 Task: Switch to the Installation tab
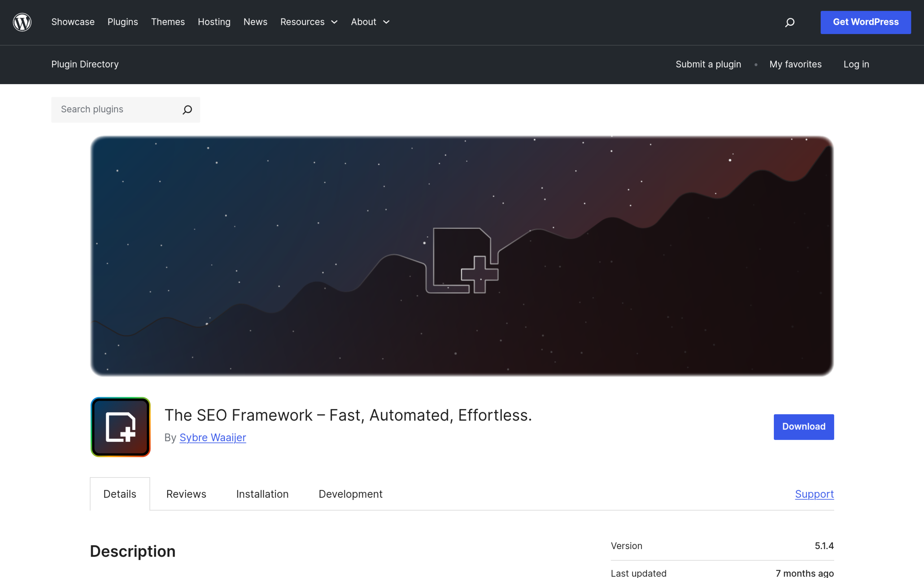point(262,494)
